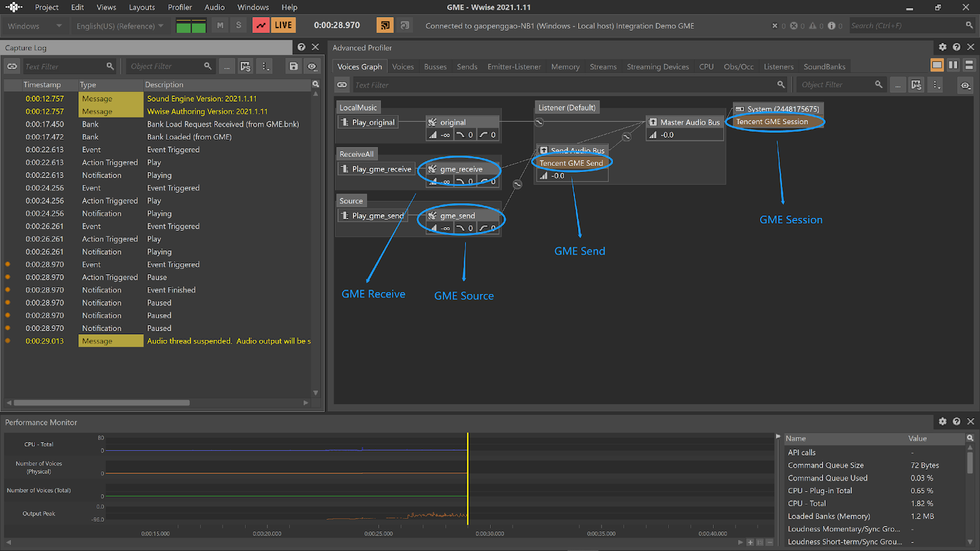Open Capture Log help icon
This screenshot has width=980, height=551.
(x=301, y=47)
